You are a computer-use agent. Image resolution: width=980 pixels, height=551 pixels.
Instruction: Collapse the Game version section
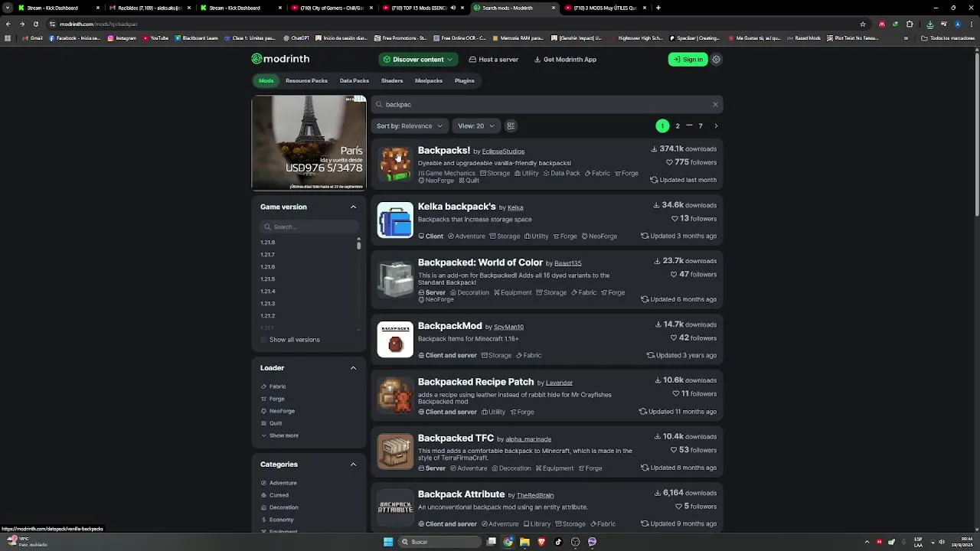click(353, 207)
